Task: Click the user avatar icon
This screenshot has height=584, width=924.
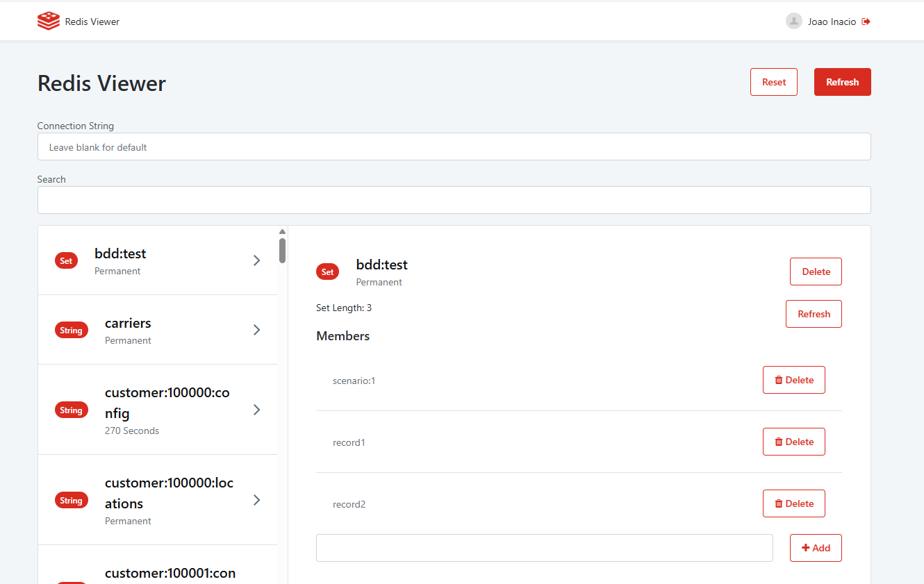Action: (794, 21)
